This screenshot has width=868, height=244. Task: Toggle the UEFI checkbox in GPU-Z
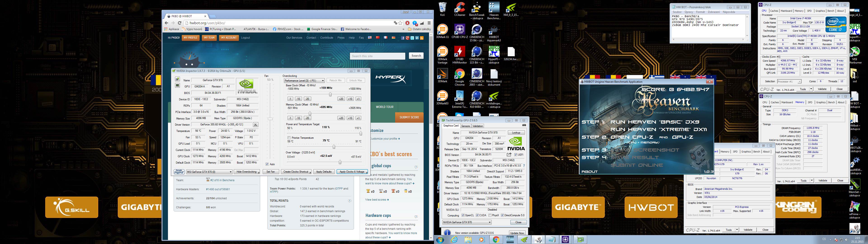click(x=516, y=155)
